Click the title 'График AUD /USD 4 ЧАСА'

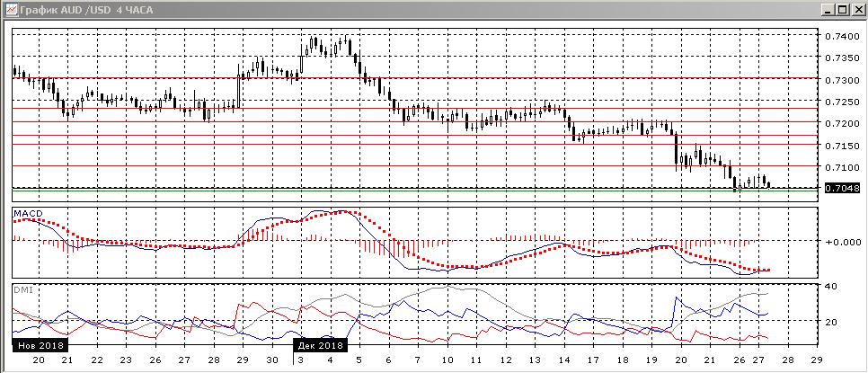(86, 10)
